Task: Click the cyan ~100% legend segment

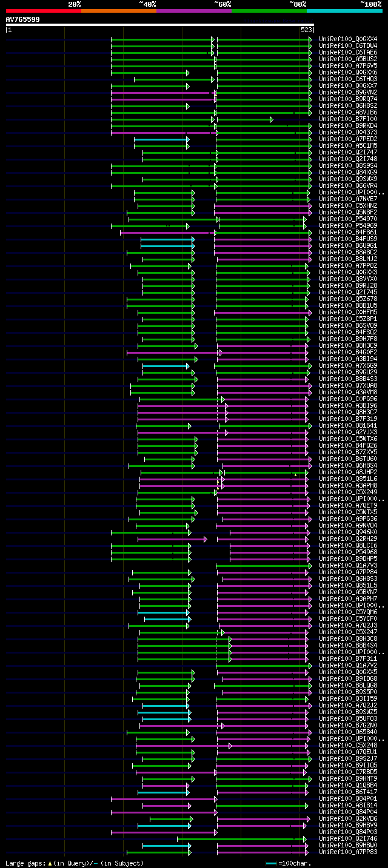Action: pyautogui.click(x=344, y=11)
